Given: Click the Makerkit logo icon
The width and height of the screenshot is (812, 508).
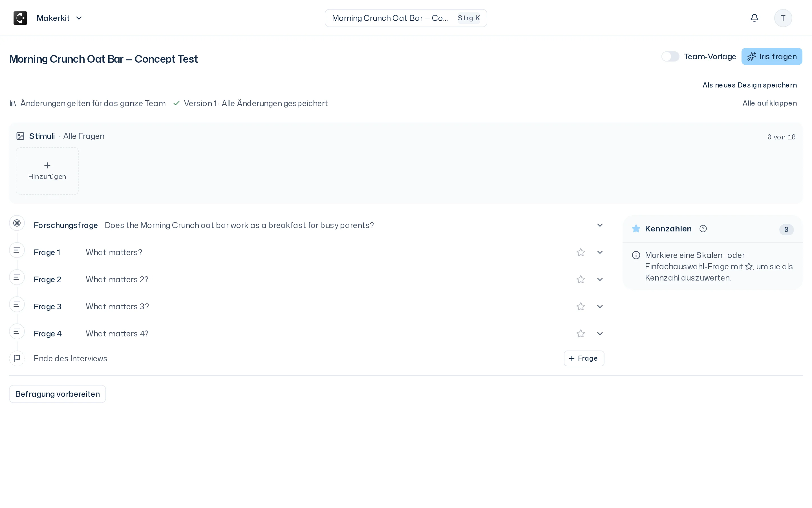Looking at the screenshot, I should point(20,18).
